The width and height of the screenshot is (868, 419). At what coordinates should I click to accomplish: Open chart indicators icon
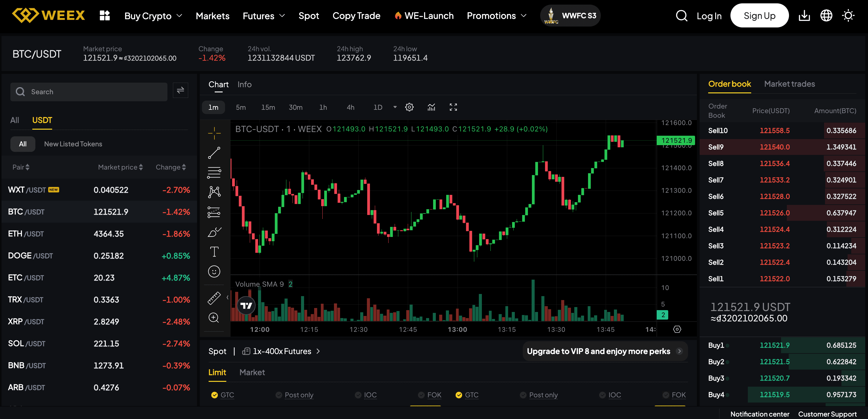(x=431, y=107)
